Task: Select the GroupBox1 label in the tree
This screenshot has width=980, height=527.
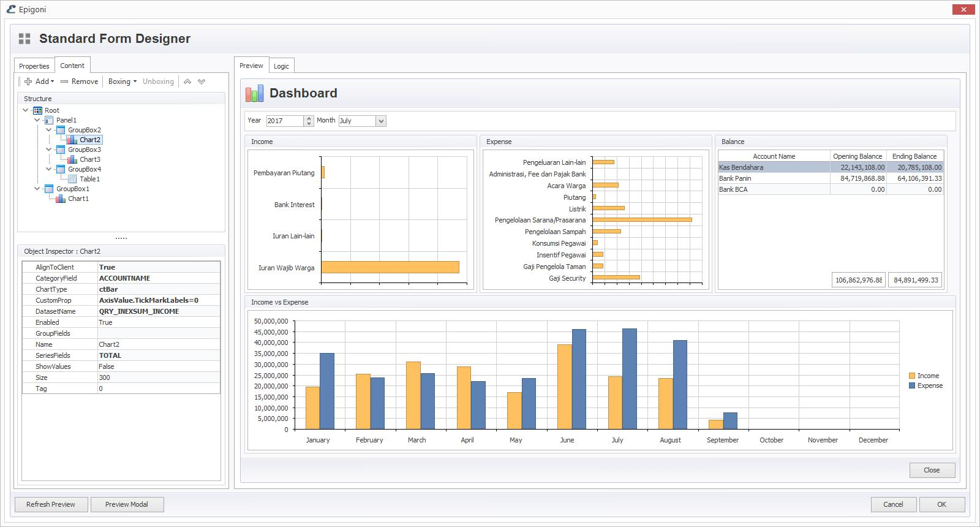Action: (x=73, y=189)
